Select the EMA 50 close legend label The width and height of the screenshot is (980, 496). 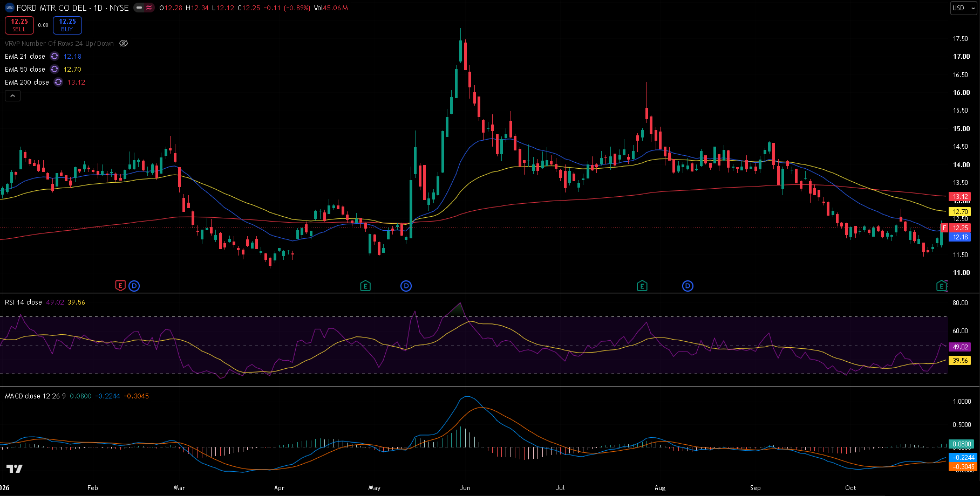(25, 69)
